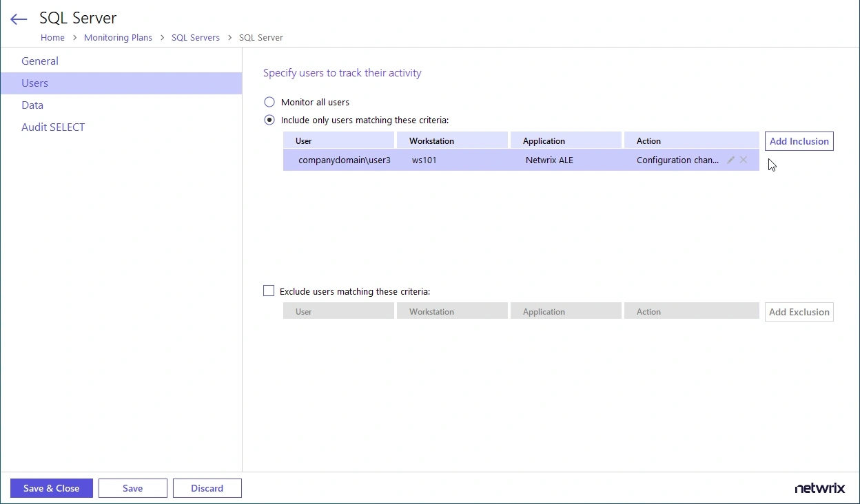Viewport: 860px width, 504px height.
Task: Select Include only users matching these criteria
Action: point(269,119)
